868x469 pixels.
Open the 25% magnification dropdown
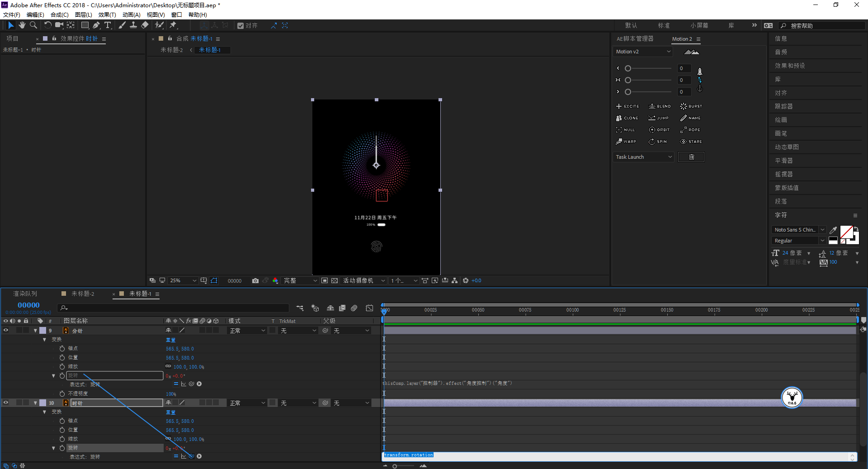[183, 281]
